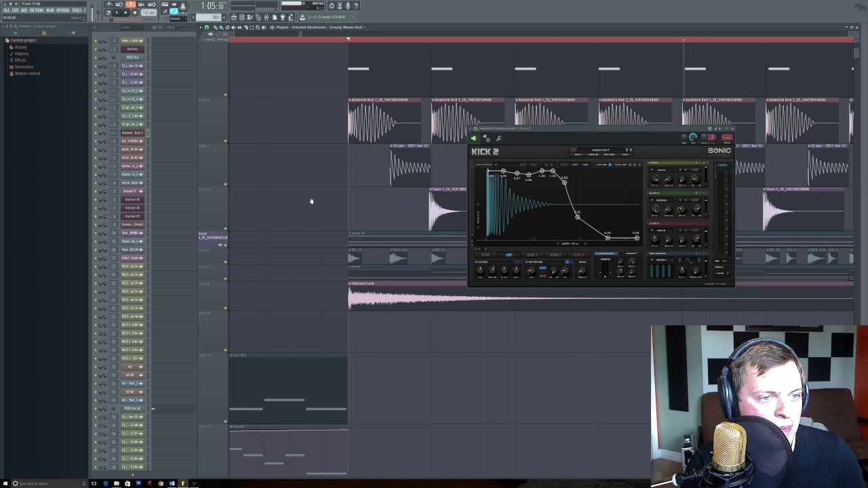The width and height of the screenshot is (868, 488).
Task: Select the playlist Playback speaker tool
Action: [x=264, y=27]
